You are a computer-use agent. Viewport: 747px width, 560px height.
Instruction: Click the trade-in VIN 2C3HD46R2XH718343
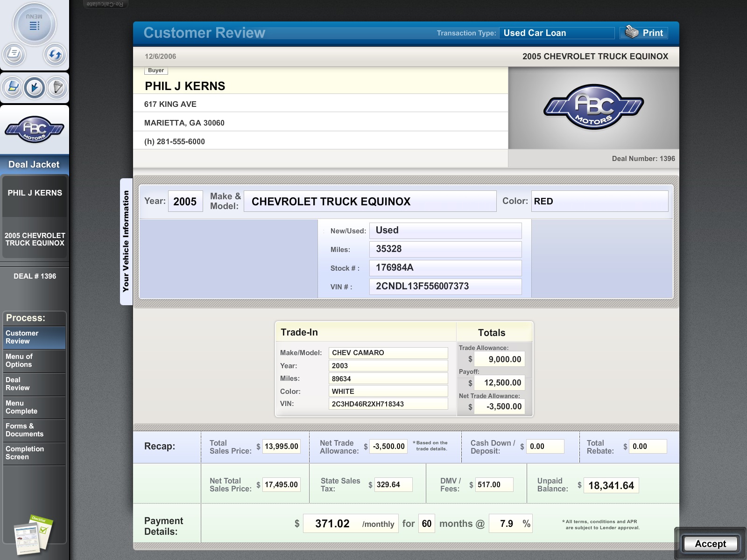pyautogui.click(x=388, y=404)
